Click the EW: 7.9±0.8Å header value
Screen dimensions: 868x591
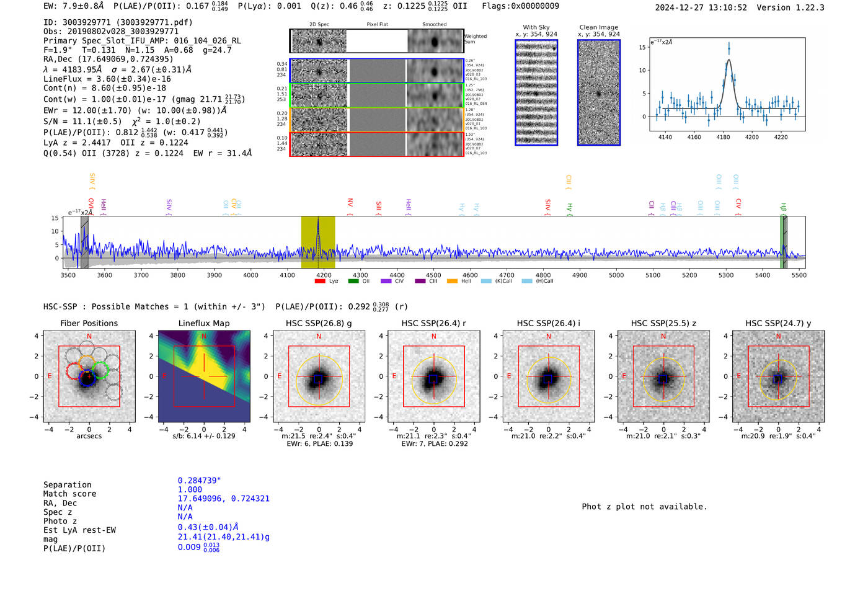(74, 6)
